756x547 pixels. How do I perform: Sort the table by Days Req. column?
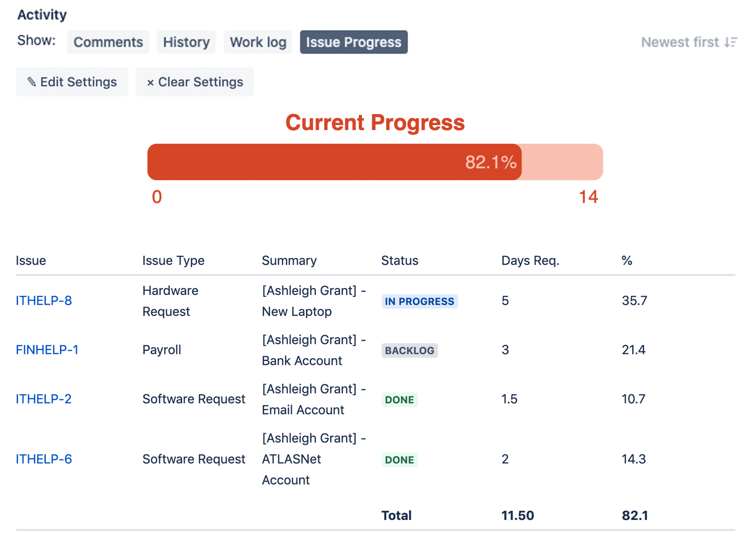[530, 260]
